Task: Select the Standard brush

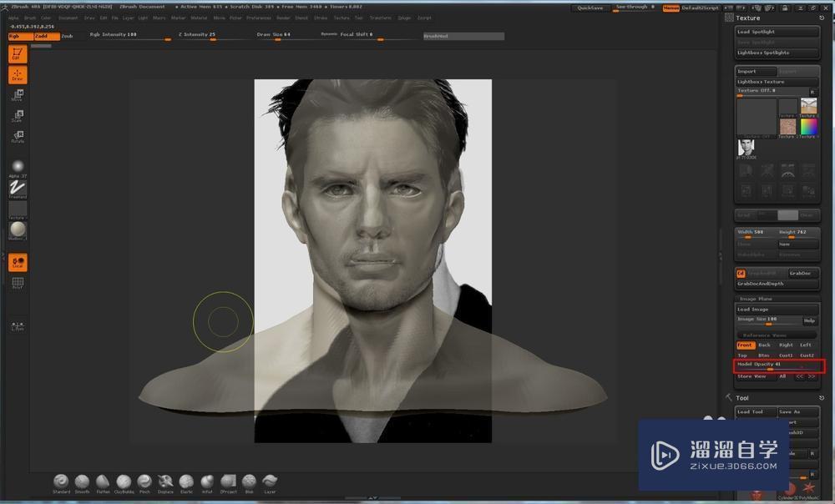Action: click(61, 484)
